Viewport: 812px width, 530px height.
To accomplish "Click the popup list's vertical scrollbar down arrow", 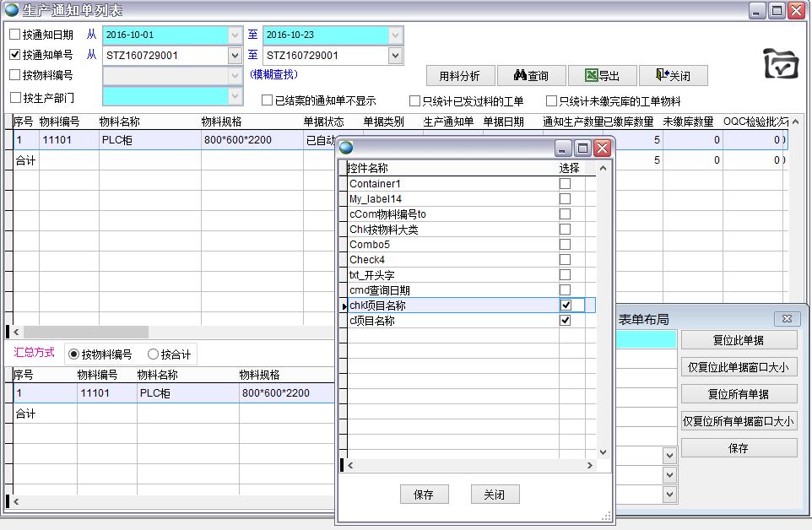I will pos(603,452).
